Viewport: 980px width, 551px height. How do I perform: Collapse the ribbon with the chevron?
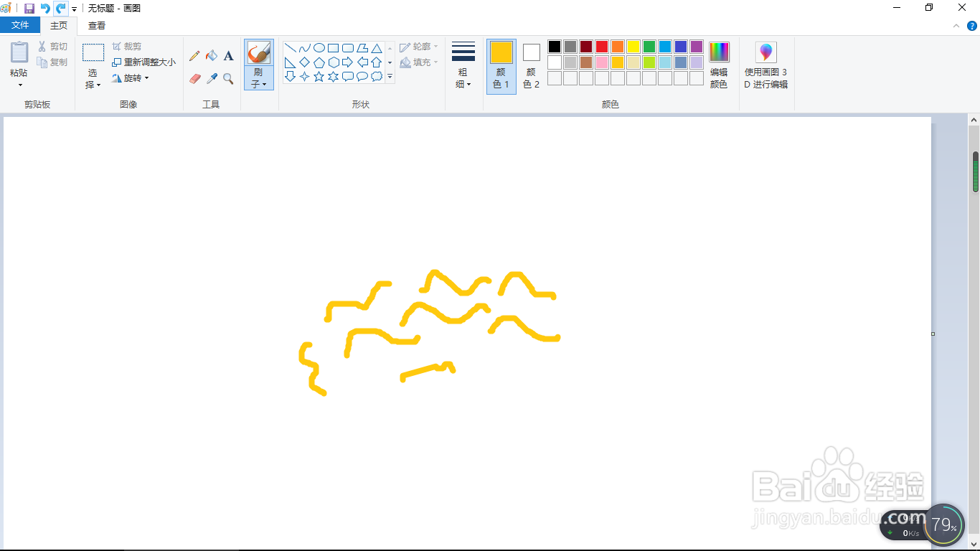point(956,26)
